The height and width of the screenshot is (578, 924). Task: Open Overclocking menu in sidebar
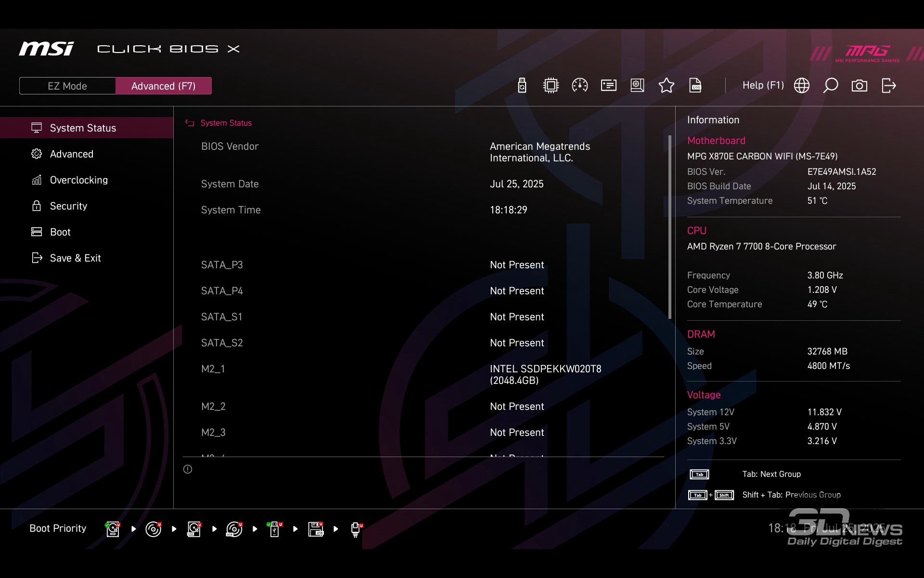(x=87, y=180)
